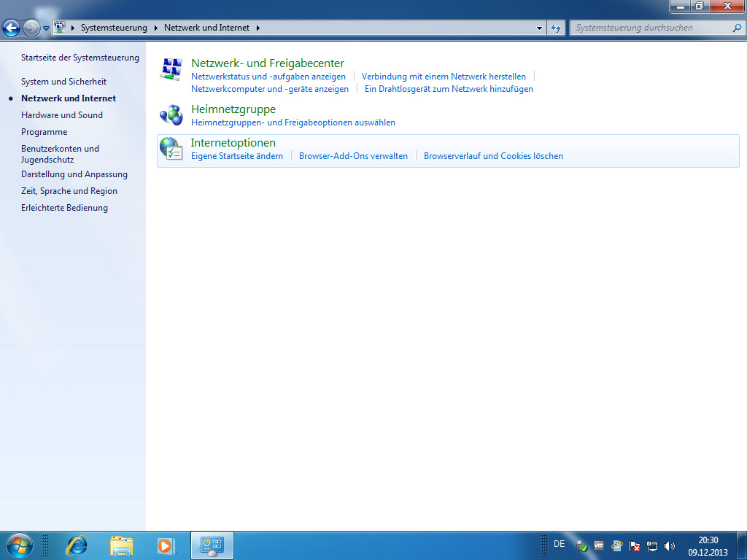Click Systemsteuerung in the address breadcrumb
747x560 pixels.
tap(114, 28)
